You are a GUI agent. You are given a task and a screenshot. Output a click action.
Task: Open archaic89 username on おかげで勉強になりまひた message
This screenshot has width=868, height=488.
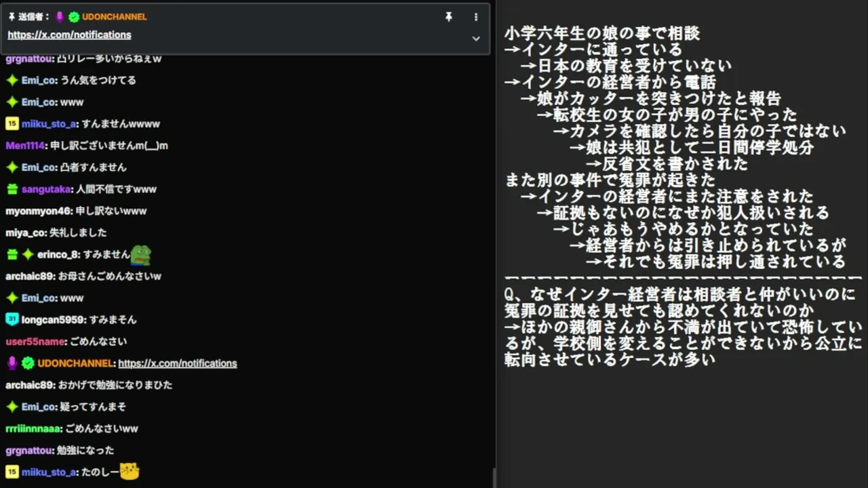point(30,385)
